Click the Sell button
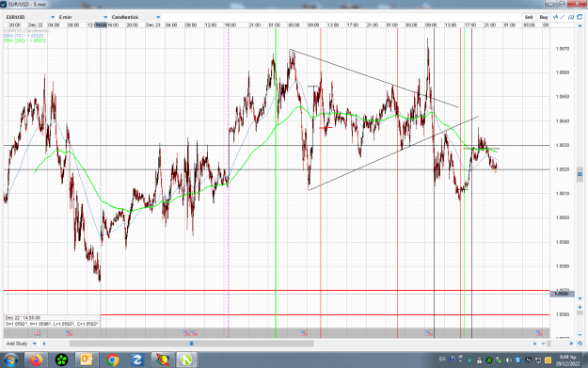The width and height of the screenshot is (588, 368). point(529,17)
